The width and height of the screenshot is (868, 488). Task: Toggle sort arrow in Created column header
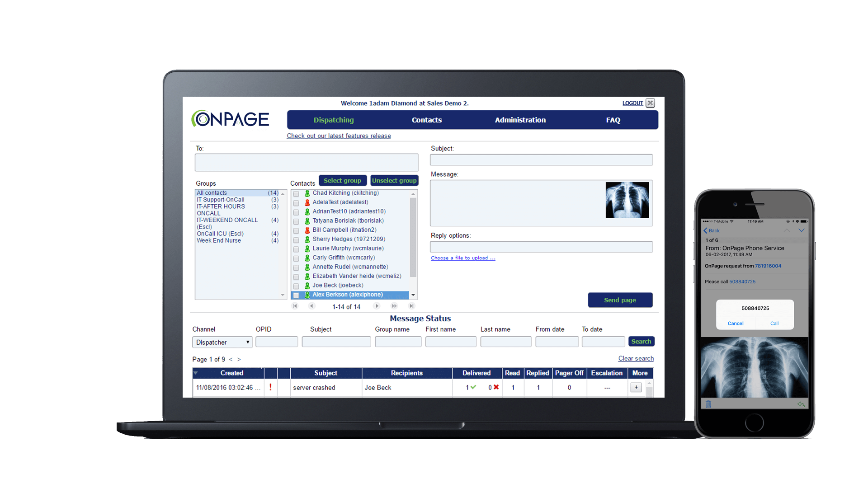195,373
